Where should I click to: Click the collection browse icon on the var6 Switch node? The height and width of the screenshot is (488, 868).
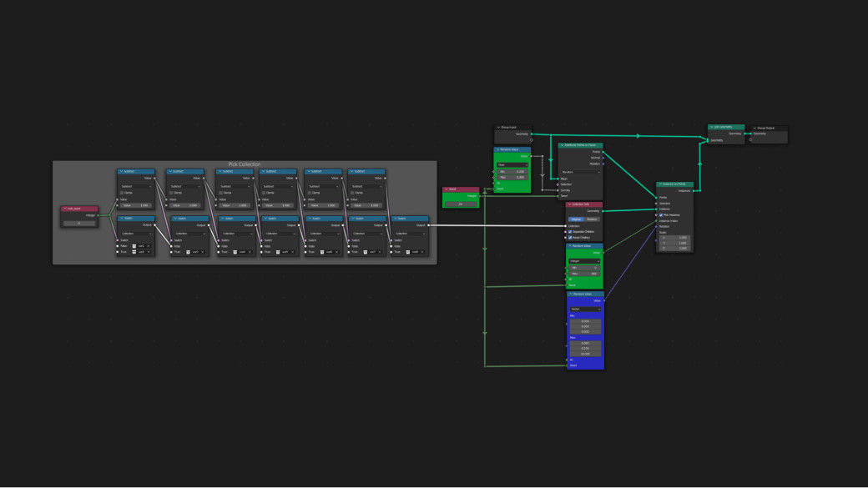320,250
